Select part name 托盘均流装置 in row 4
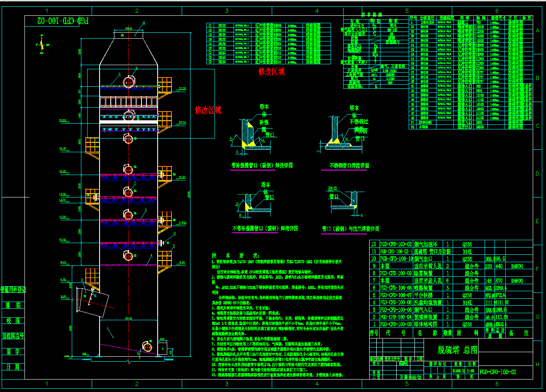 (x=427, y=302)
